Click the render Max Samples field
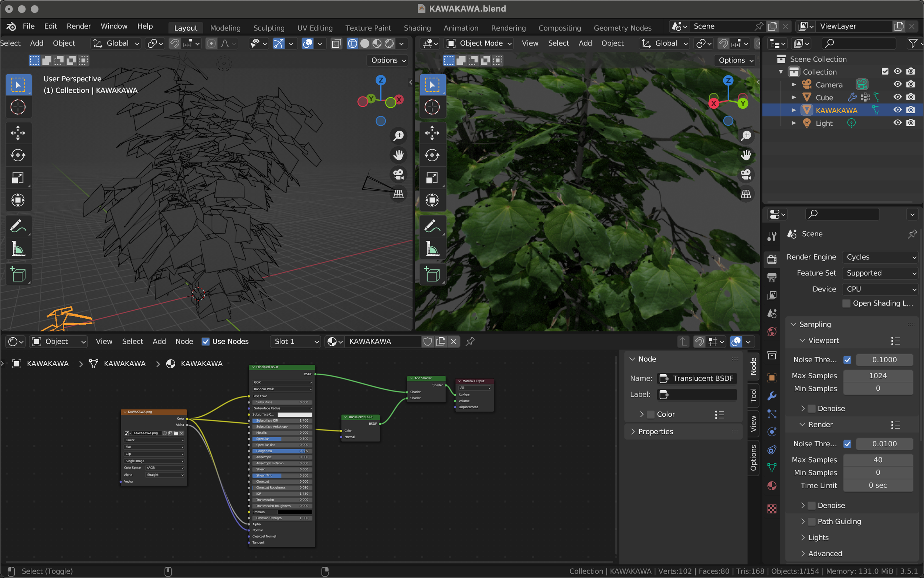924x578 pixels. point(877,460)
